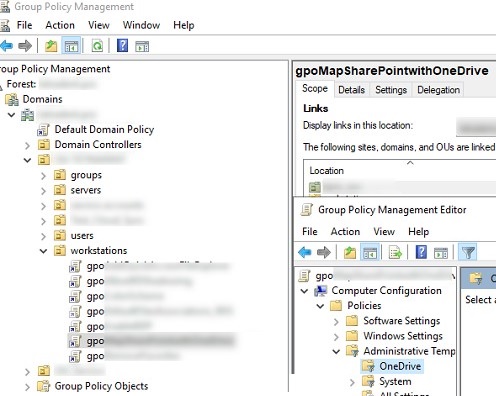
Task: Expand the servers OU
Action: 43,191
